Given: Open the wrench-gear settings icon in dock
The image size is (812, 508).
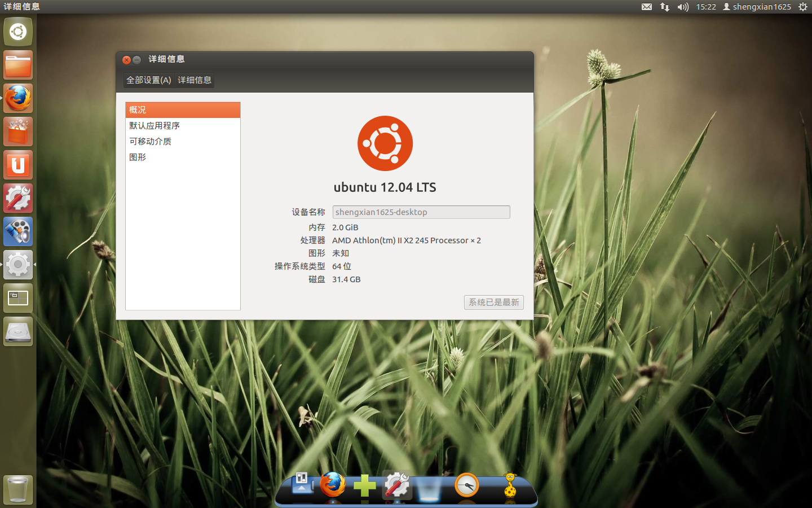Looking at the screenshot, I should (396, 485).
